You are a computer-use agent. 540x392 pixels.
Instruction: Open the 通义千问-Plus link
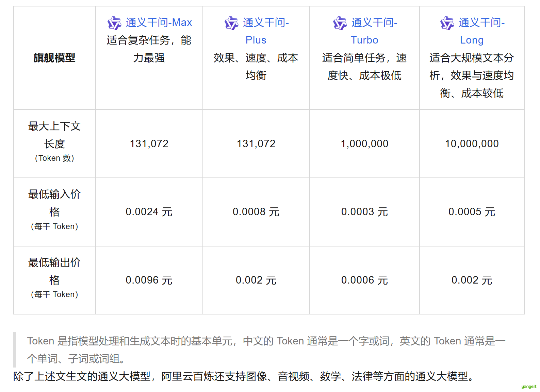tap(265, 31)
